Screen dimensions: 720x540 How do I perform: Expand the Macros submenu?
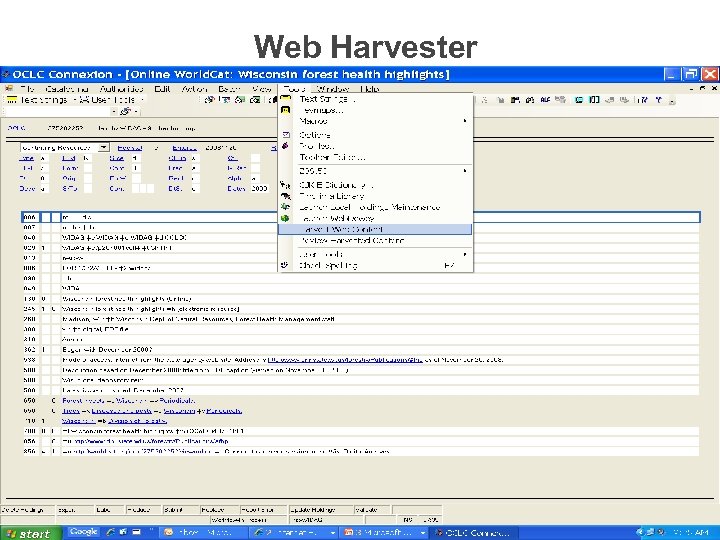(375, 121)
